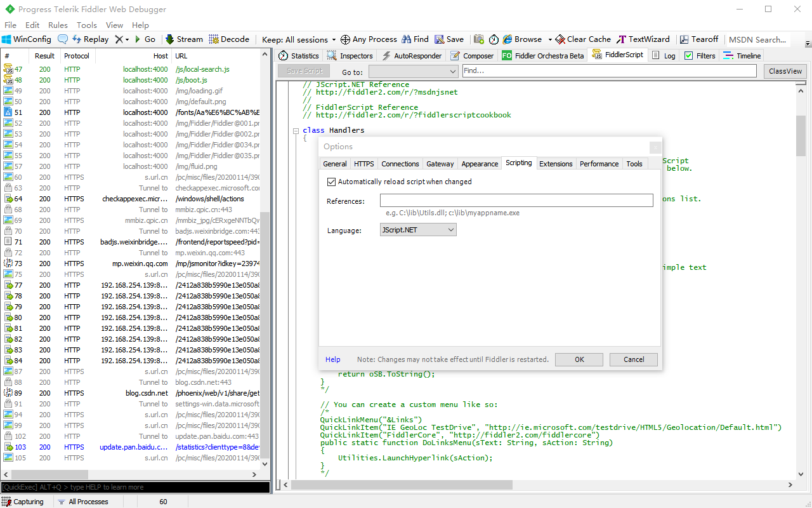Open the TextWizard tool

click(643, 39)
